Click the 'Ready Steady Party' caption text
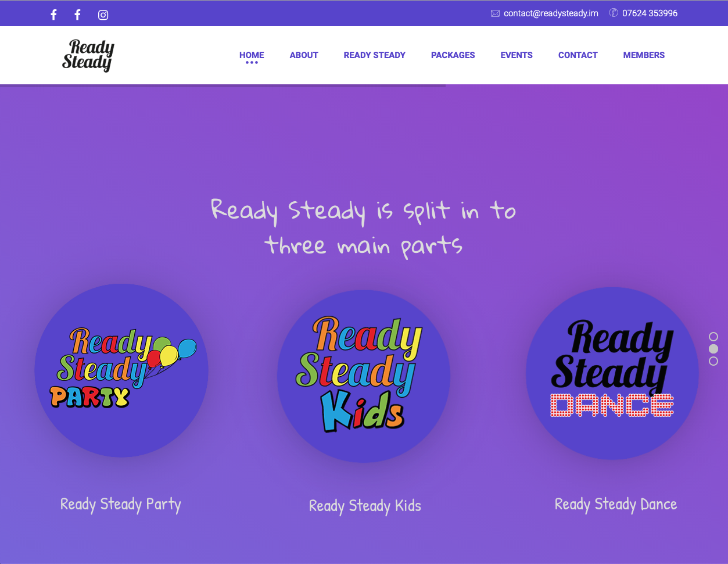Image resolution: width=728 pixels, height=564 pixels. (121, 504)
